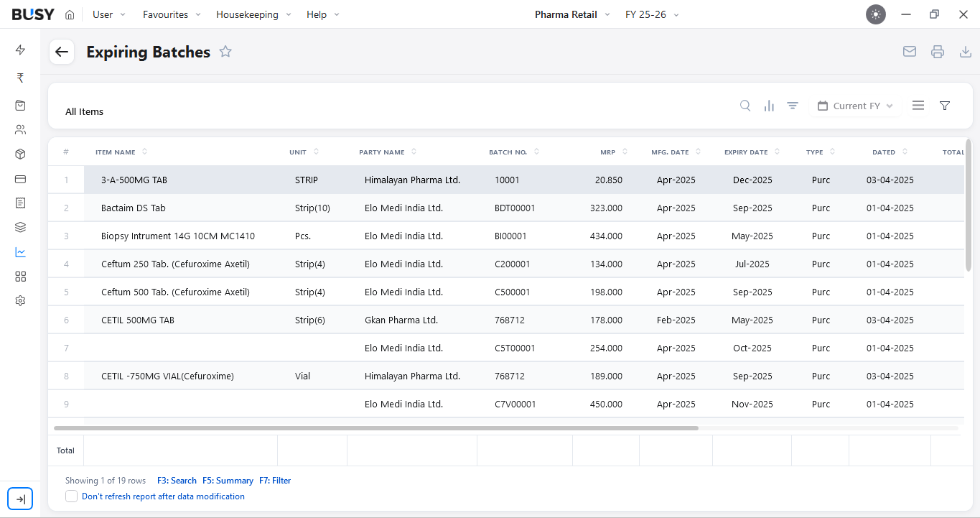
Task: Open the FY 25-26 year dropdown
Action: [x=652, y=14]
